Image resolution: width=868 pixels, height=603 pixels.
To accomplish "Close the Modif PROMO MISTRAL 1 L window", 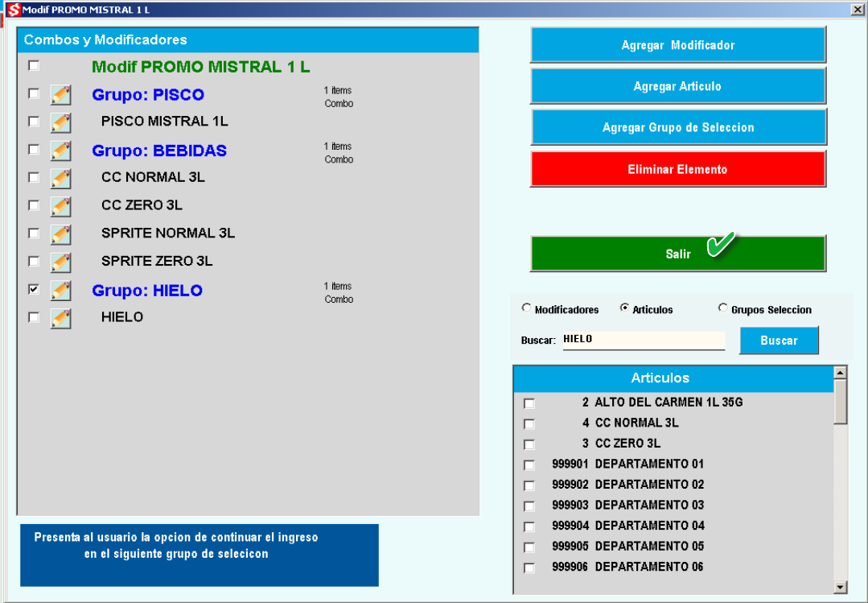I will (x=857, y=10).
